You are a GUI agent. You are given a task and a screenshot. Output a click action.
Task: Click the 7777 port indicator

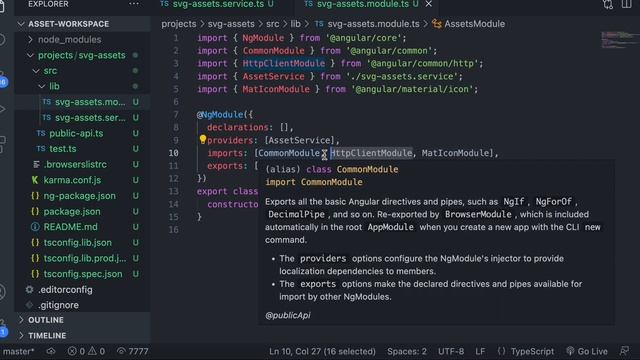[133, 351]
